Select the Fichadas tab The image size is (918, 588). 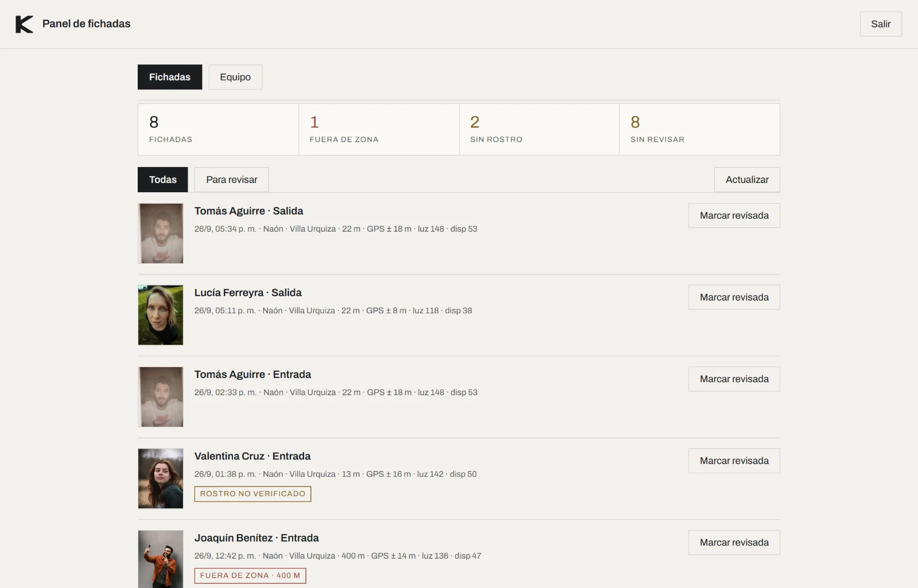(170, 77)
